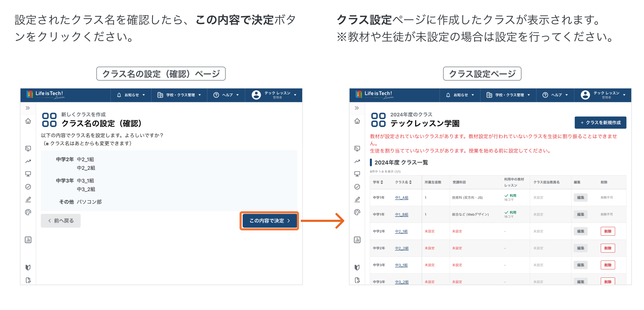Click 前へ戻る button
Viewport: 644px width, 310px height.
pyautogui.click(x=61, y=221)
